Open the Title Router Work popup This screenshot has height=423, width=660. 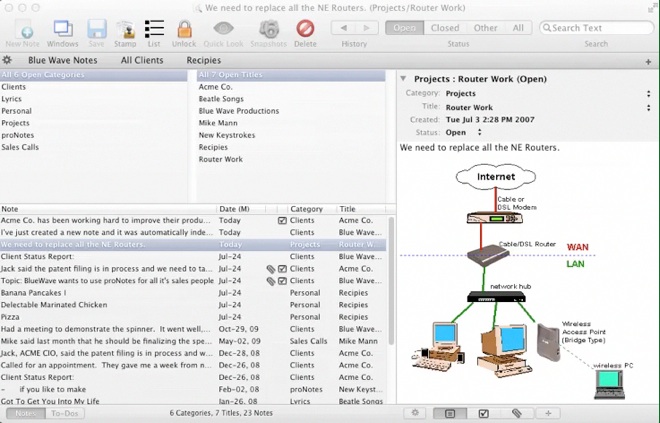(x=648, y=108)
